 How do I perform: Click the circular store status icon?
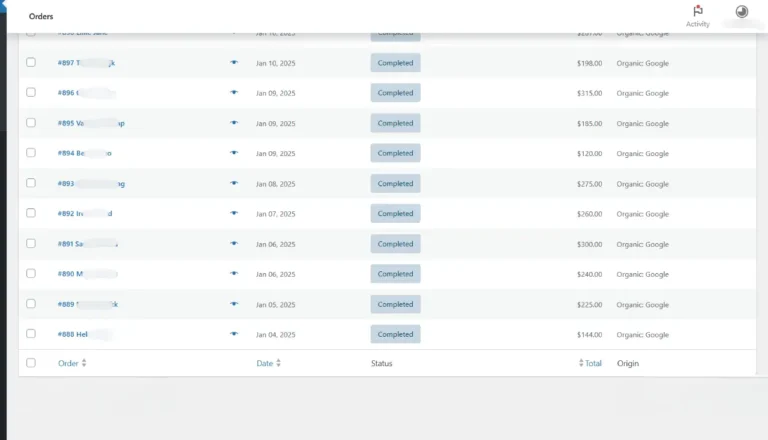click(x=742, y=12)
